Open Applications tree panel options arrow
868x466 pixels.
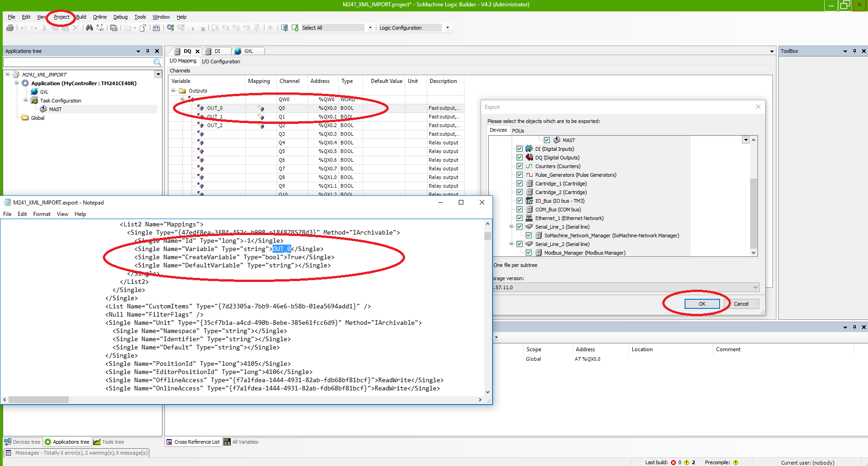pyautogui.click(x=138, y=51)
